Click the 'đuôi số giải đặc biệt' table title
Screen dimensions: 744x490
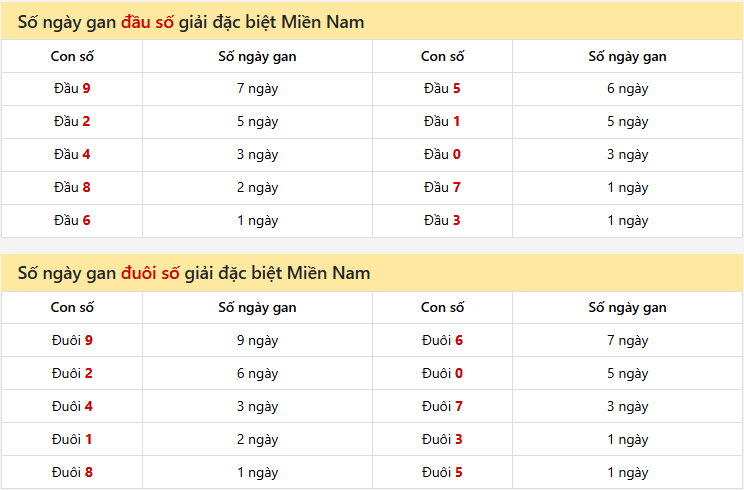pyautogui.click(x=194, y=273)
